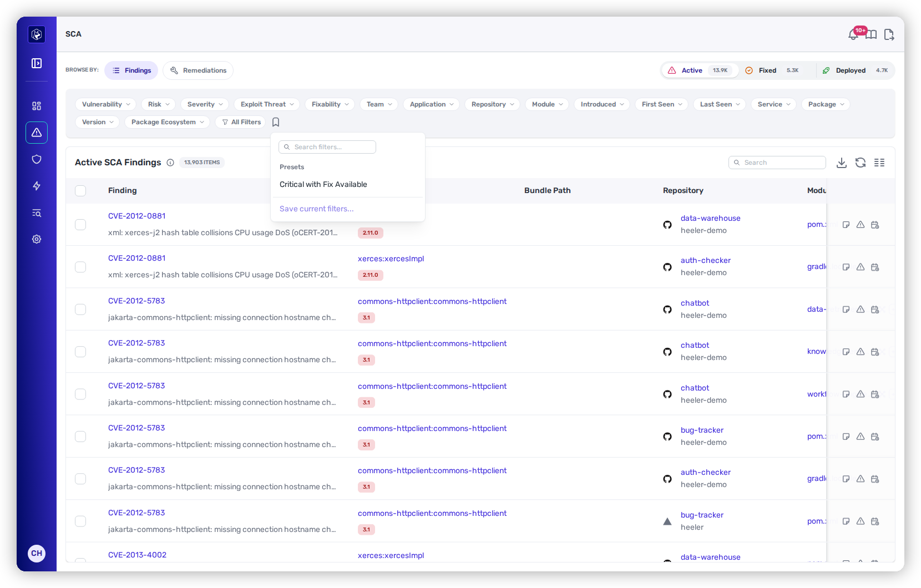Select the Active status tab
The height and width of the screenshot is (588, 921).
coord(700,70)
